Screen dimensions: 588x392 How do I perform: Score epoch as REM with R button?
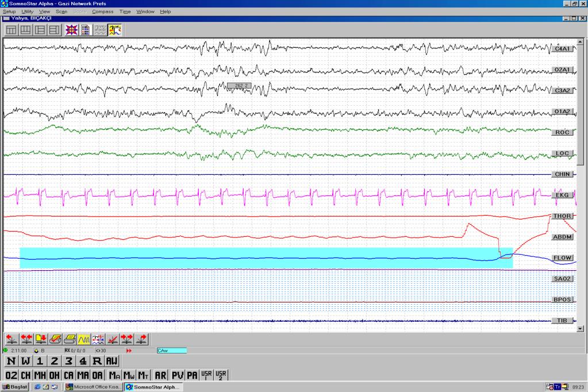pos(97,361)
